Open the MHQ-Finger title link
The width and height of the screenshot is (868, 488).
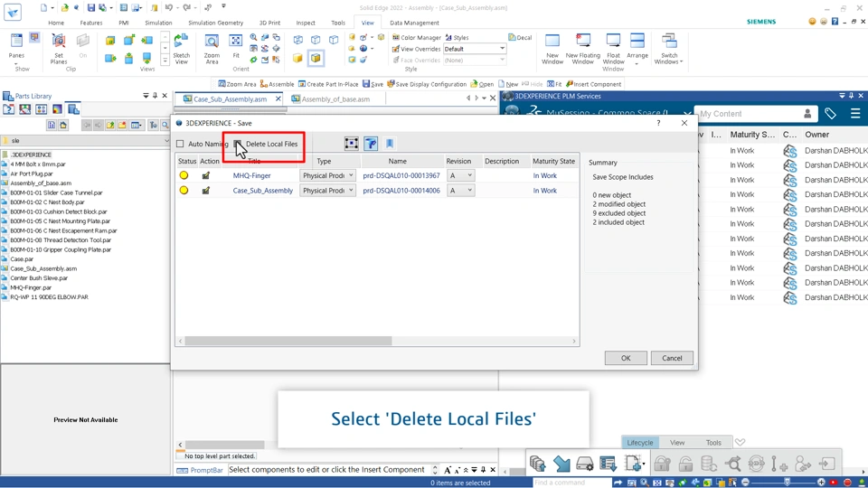pyautogui.click(x=252, y=175)
